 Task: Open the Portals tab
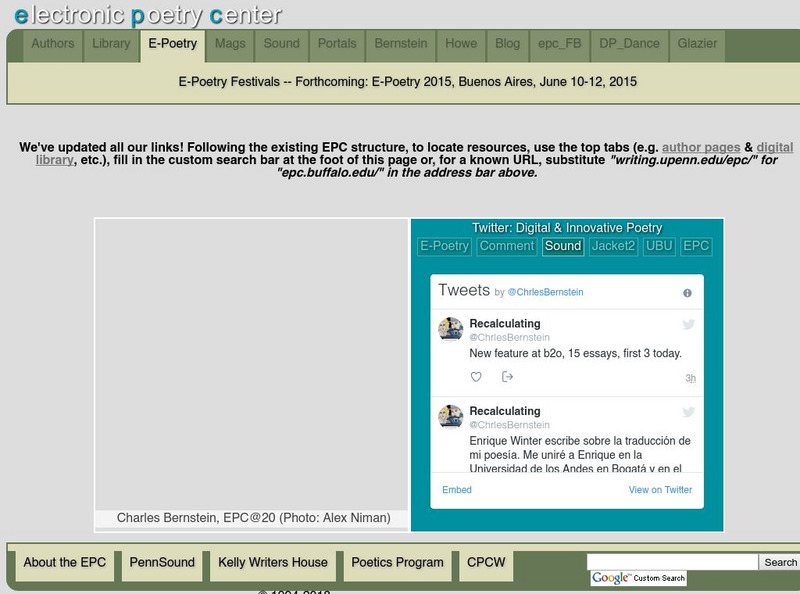(x=337, y=44)
